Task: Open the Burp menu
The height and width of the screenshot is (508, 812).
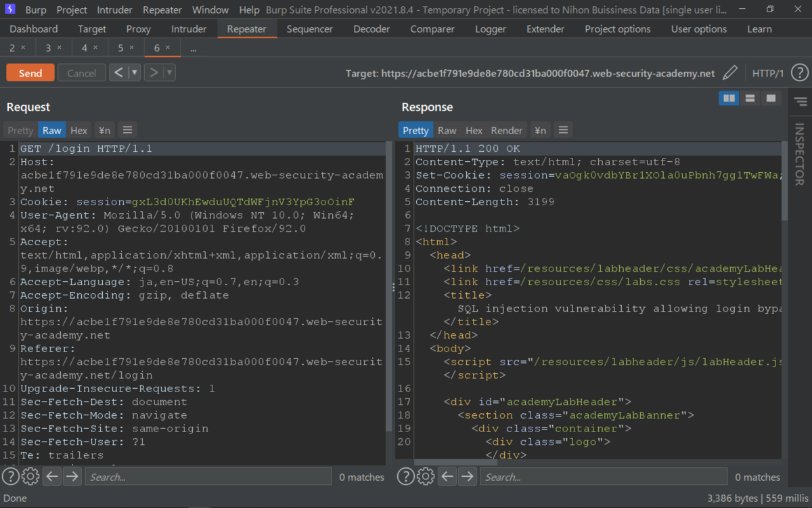Action: click(36, 10)
